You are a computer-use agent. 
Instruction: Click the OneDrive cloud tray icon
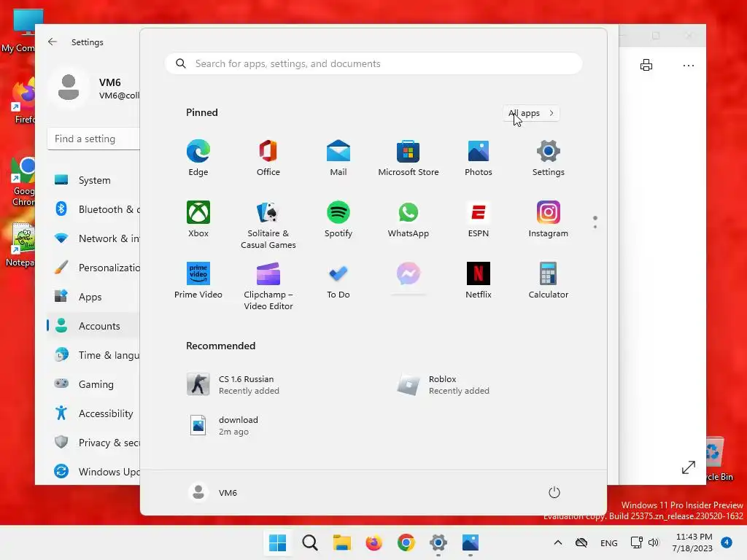[581, 542]
